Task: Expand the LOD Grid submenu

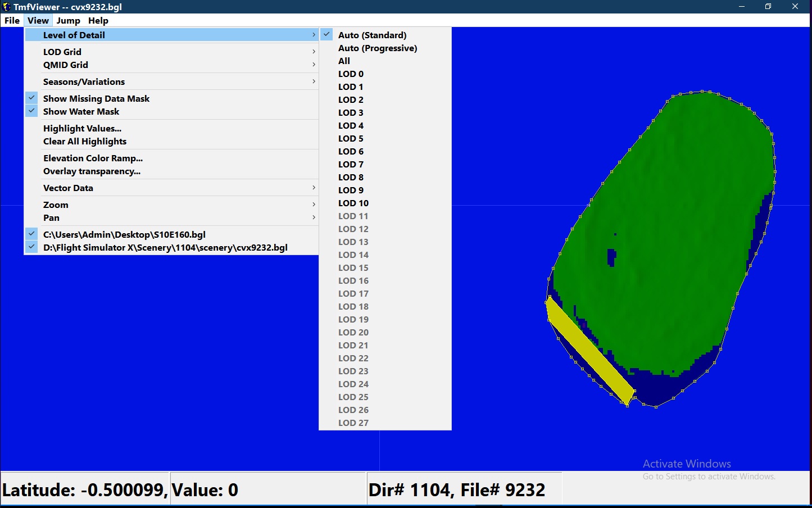Action: pos(171,52)
